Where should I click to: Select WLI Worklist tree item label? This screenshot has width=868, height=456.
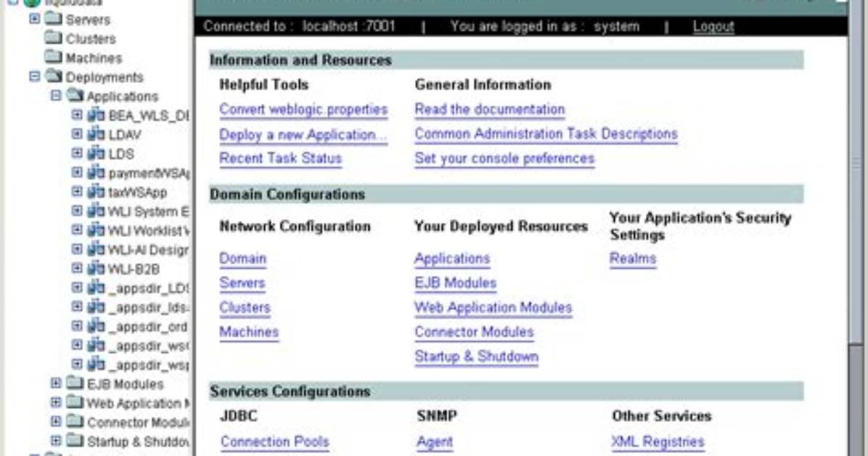[148, 230]
